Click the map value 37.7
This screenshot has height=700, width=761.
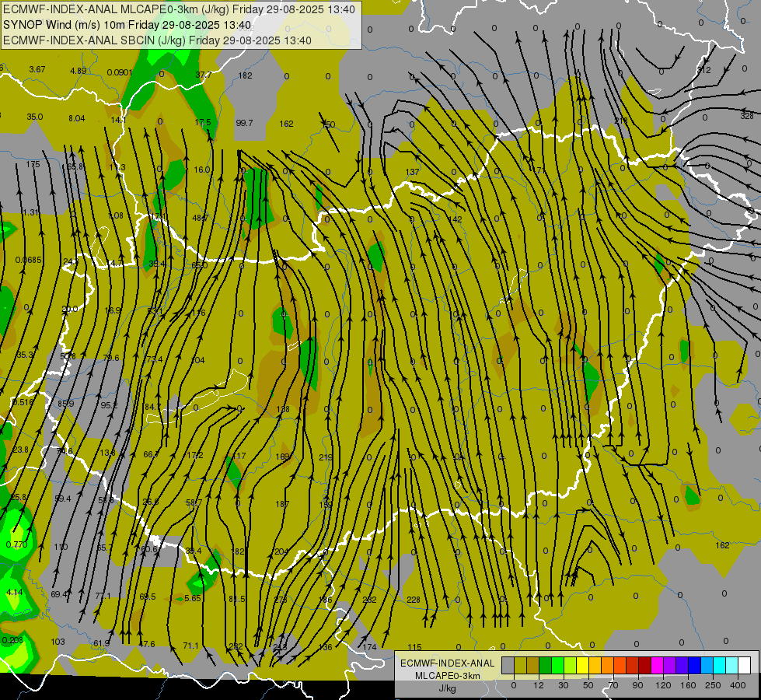(x=204, y=75)
